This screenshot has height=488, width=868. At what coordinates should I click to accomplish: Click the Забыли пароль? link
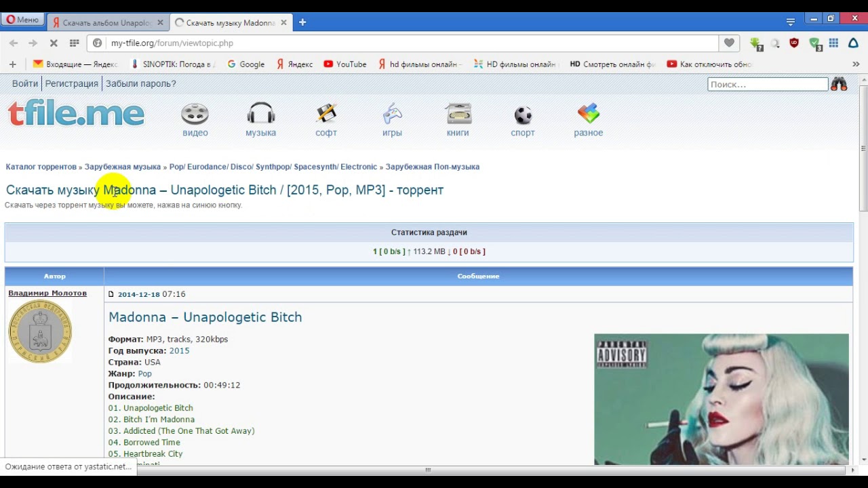tap(140, 83)
